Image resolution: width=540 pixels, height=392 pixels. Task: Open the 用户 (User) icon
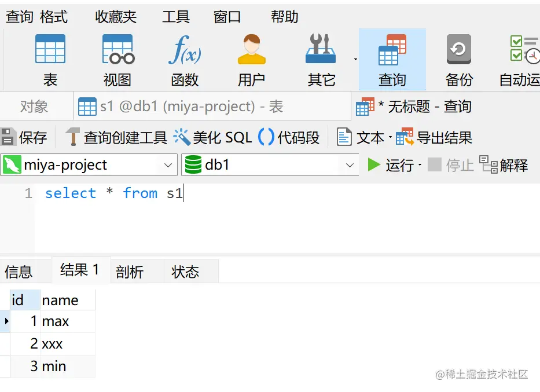(251, 60)
